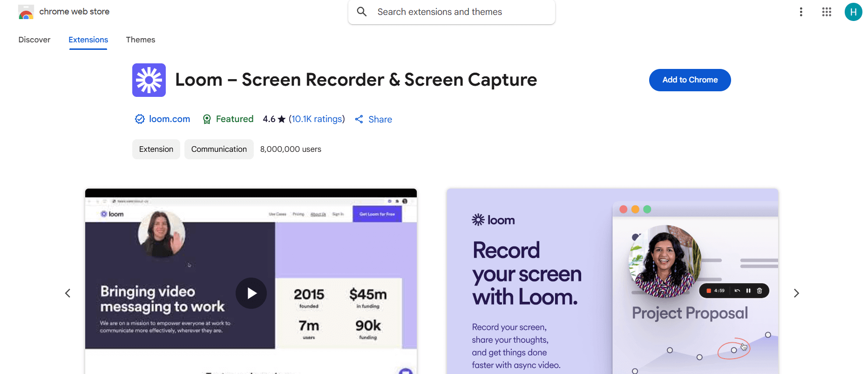Click the share icon beside Share
Screen dimensions: 868x374
pos(359,119)
